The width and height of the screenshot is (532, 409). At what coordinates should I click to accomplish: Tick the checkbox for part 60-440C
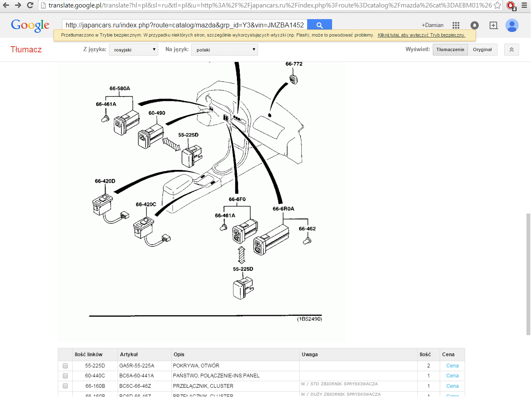[65, 376]
